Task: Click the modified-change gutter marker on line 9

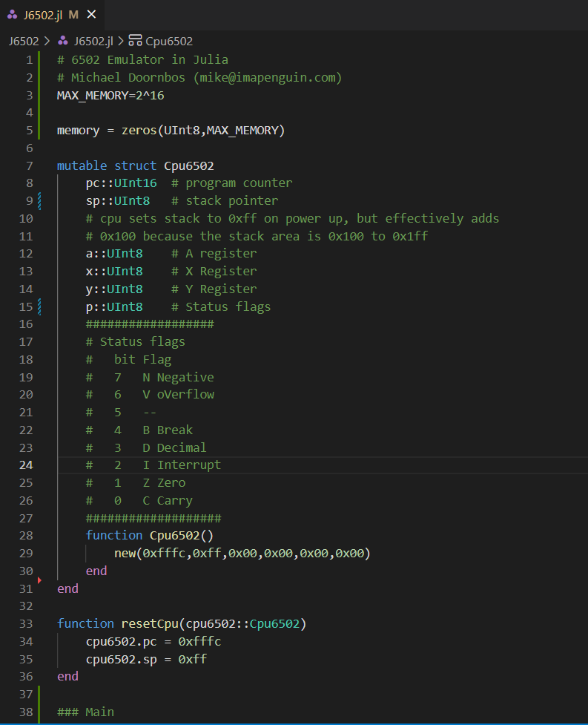Action: pos(39,200)
